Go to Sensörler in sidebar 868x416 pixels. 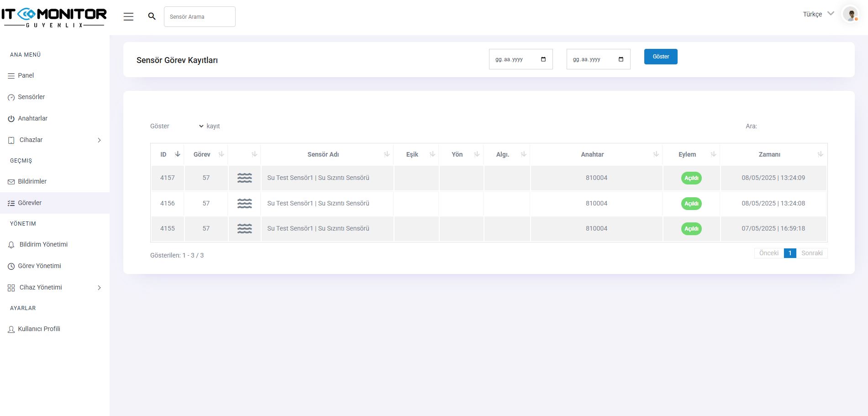click(x=31, y=97)
